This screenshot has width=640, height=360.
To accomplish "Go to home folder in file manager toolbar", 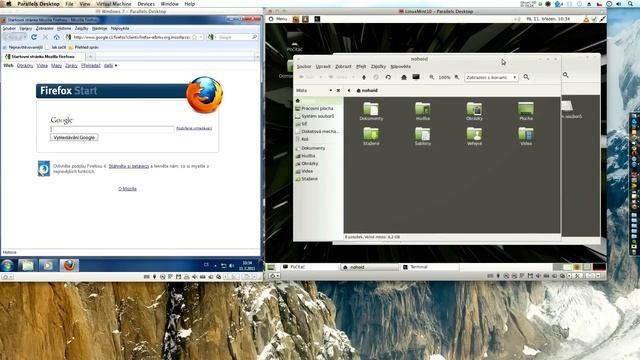I will (x=404, y=77).
